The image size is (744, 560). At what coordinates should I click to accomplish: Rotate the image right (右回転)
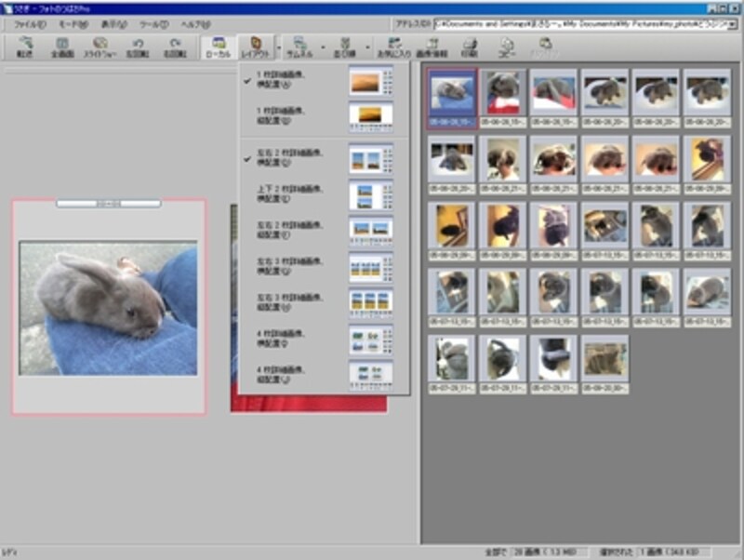[174, 47]
